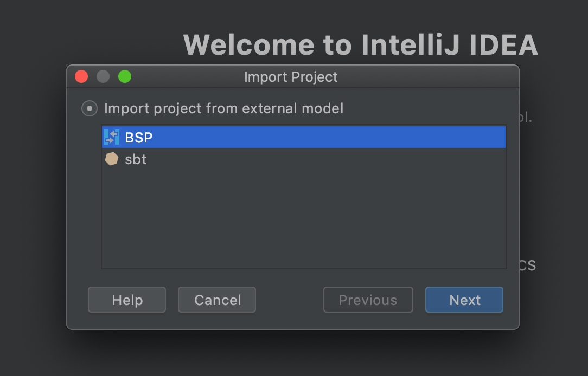Screen dimensions: 588x376
Task: Proceed with the Next button
Action: click(464, 300)
